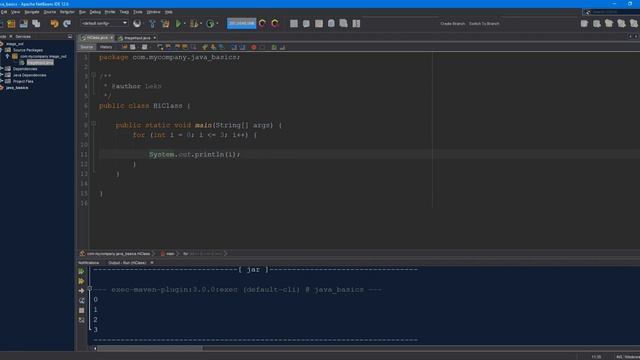Click the last columns icon in grey group
640x360 pixels.
(x=356, y=24)
